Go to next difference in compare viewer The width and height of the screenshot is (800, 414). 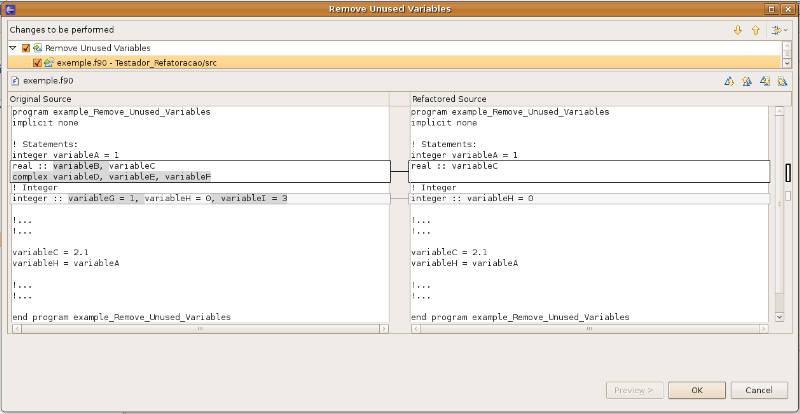(730, 81)
